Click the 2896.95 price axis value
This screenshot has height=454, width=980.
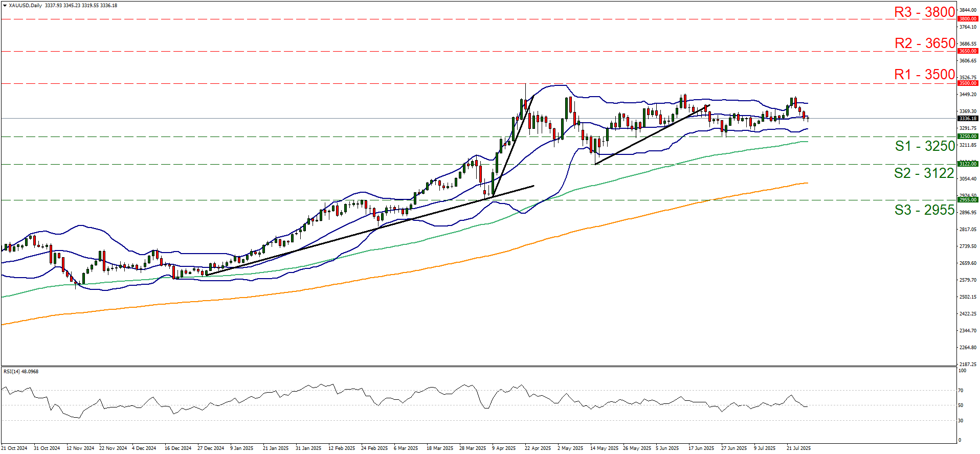967,213
